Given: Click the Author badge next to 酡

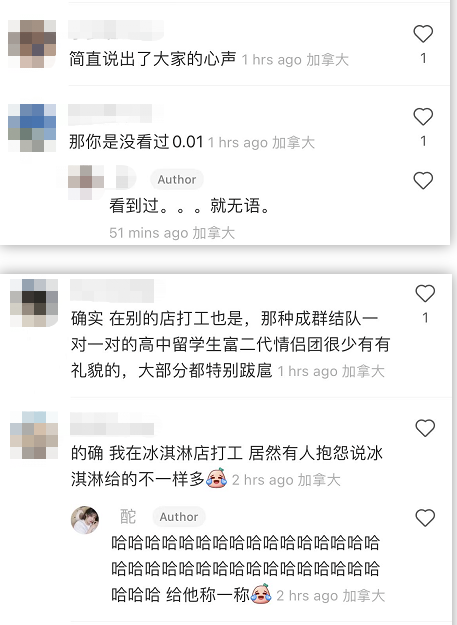Looking at the screenshot, I should point(179,517).
